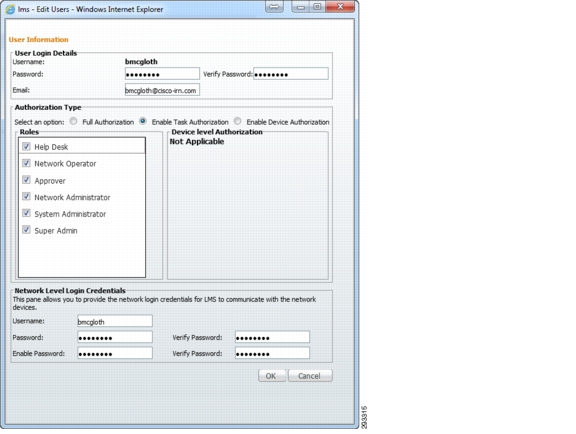Select Enable Task Authorization option

coord(143,121)
